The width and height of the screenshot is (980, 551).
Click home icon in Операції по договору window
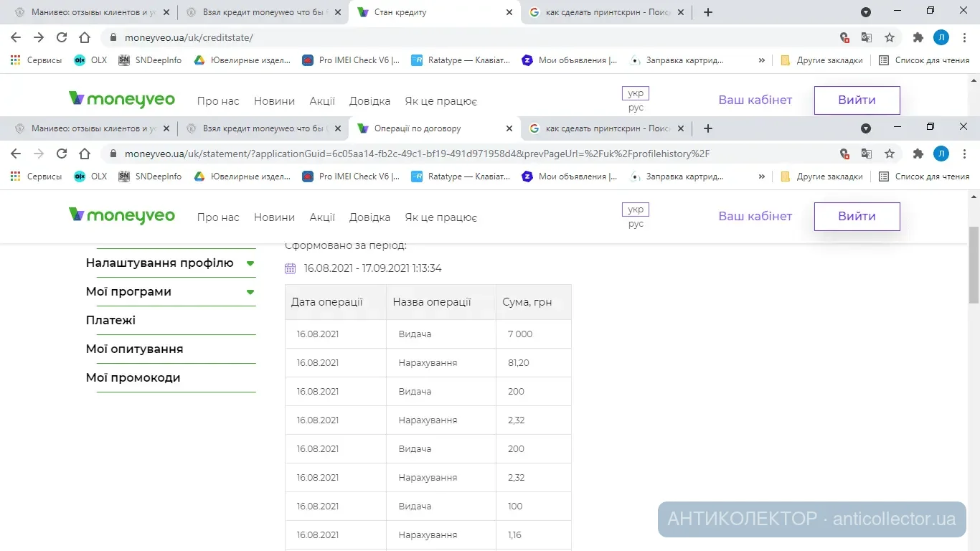click(x=85, y=154)
